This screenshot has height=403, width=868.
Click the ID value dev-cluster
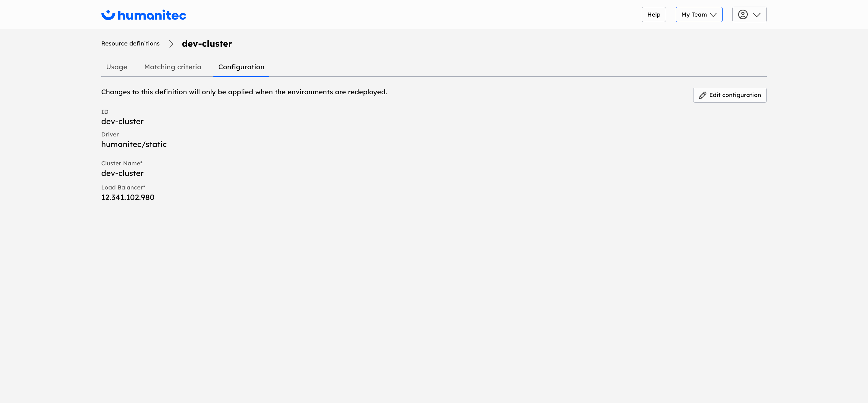(122, 122)
